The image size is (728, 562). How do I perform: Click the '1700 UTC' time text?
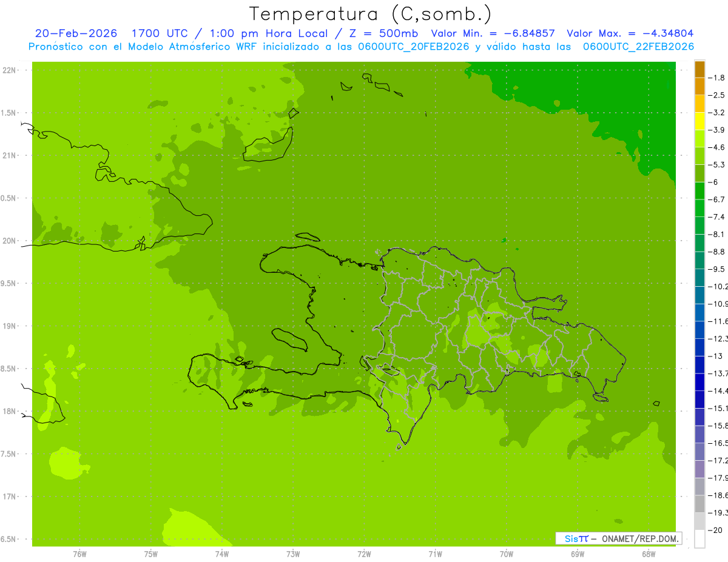click(160, 34)
